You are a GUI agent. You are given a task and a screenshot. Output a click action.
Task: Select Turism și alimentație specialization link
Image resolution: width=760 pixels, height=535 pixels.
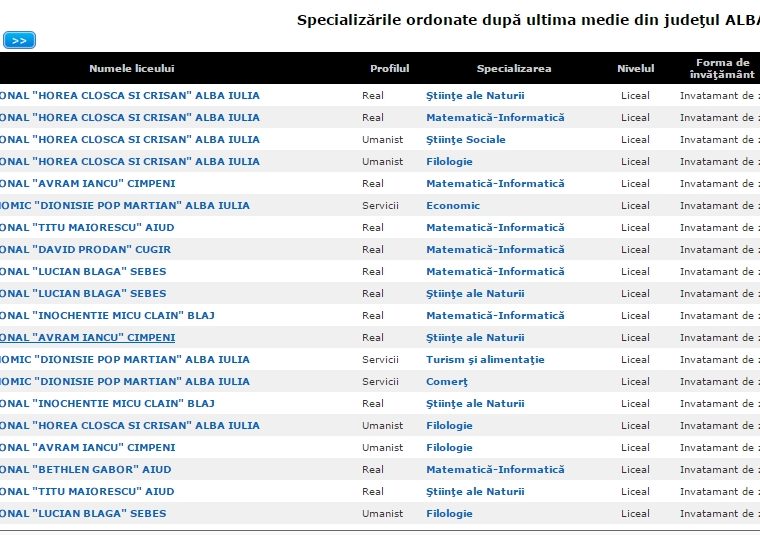[x=485, y=360]
